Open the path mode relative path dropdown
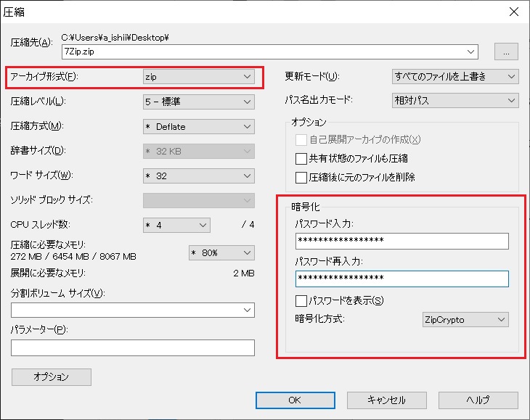This screenshot has height=420, width=530. 454,101
